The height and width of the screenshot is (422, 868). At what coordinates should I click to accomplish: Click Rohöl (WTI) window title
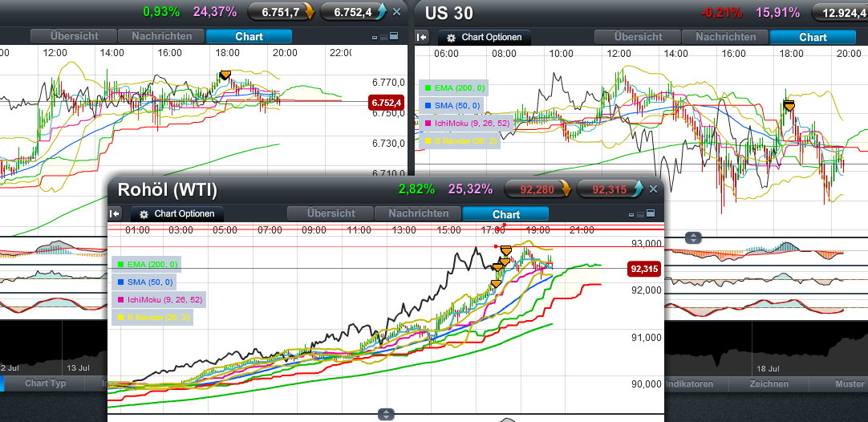coord(167,190)
